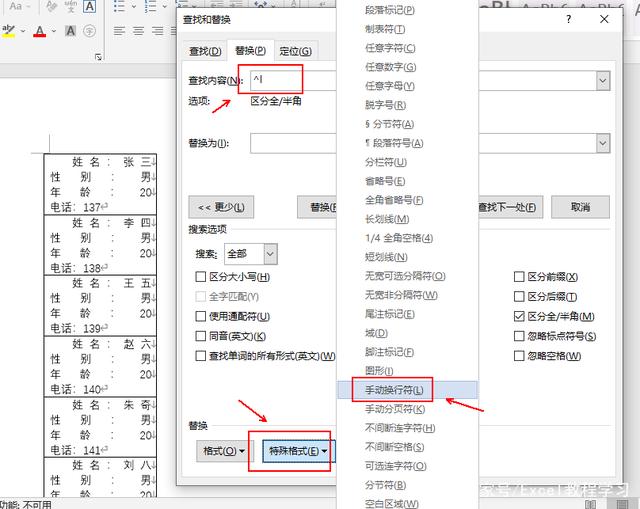
Task: Enable 使用通配符(U) checkbox
Action: (x=200, y=316)
